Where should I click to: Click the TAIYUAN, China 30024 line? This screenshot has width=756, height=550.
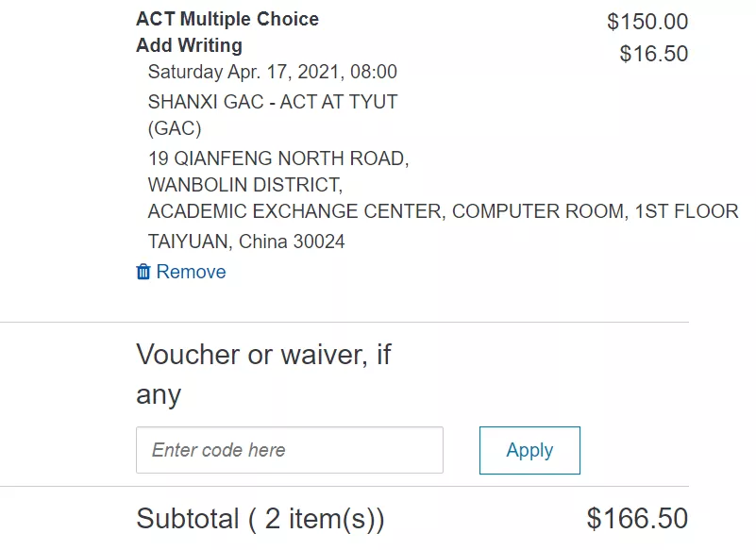246,242
